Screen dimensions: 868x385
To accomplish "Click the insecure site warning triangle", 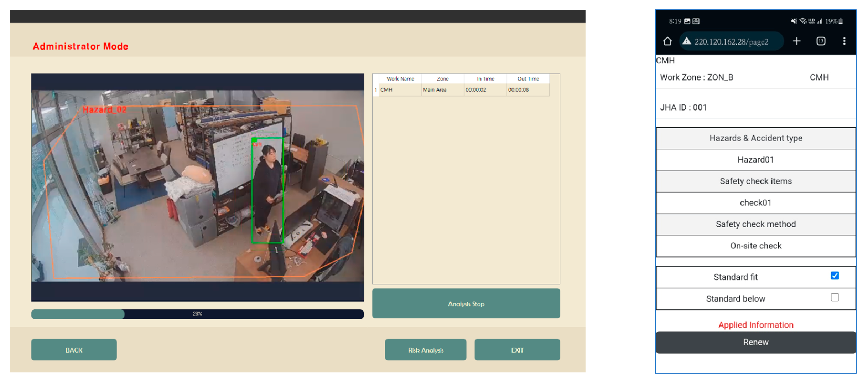I will tap(686, 41).
